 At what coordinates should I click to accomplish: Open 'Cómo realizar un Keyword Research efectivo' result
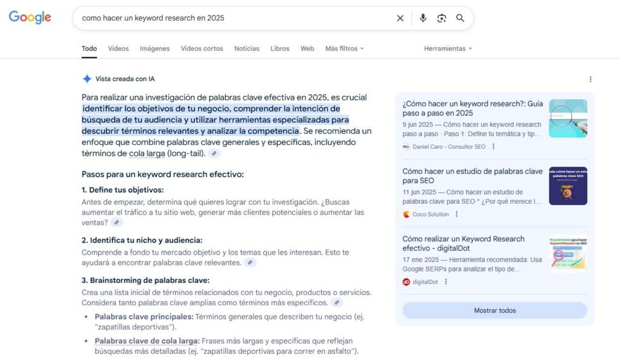coord(463,244)
